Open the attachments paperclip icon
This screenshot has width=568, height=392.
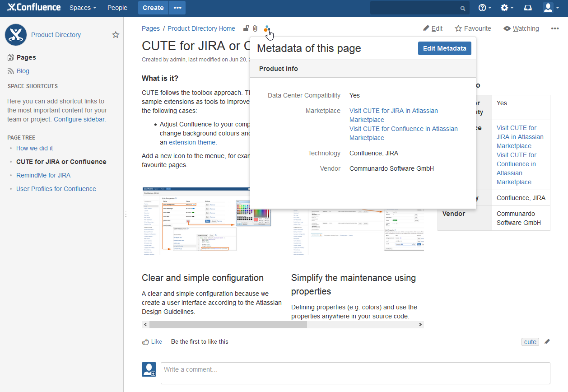click(x=255, y=28)
